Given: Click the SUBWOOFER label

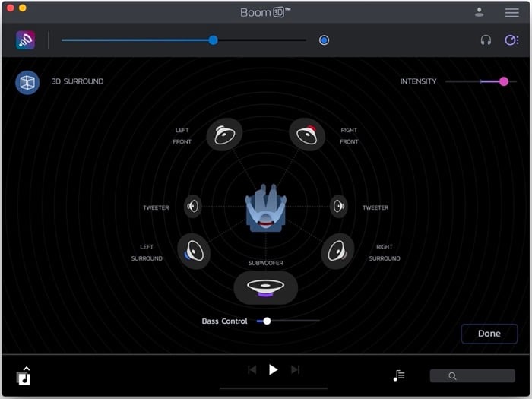Looking at the screenshot, I should [266, 263].
